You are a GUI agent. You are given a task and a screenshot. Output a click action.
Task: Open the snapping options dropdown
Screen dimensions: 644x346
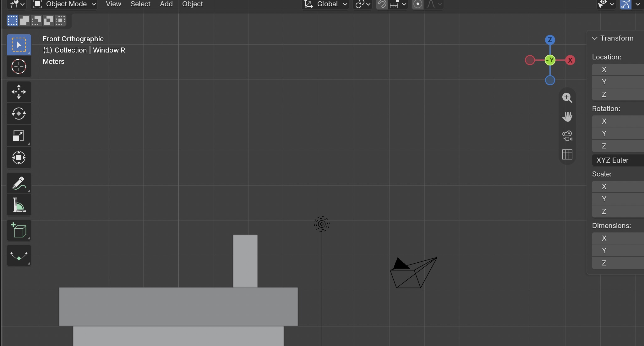coord(398,4)
